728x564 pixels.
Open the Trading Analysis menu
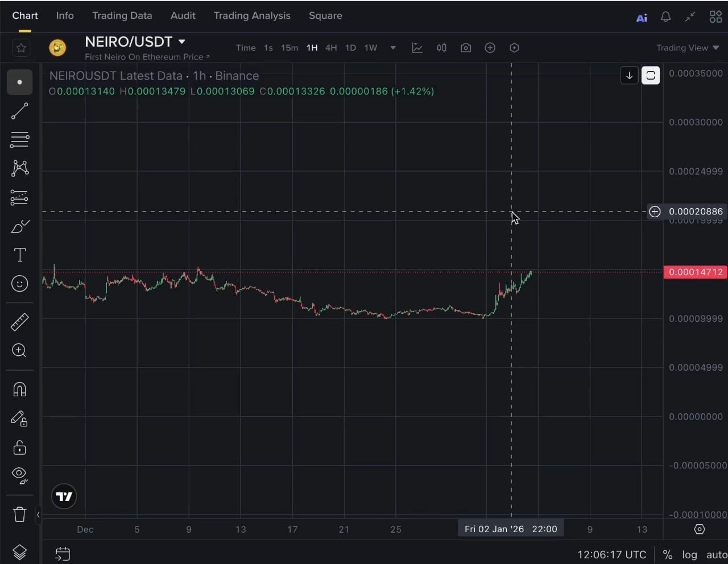(x=252, y=15)
